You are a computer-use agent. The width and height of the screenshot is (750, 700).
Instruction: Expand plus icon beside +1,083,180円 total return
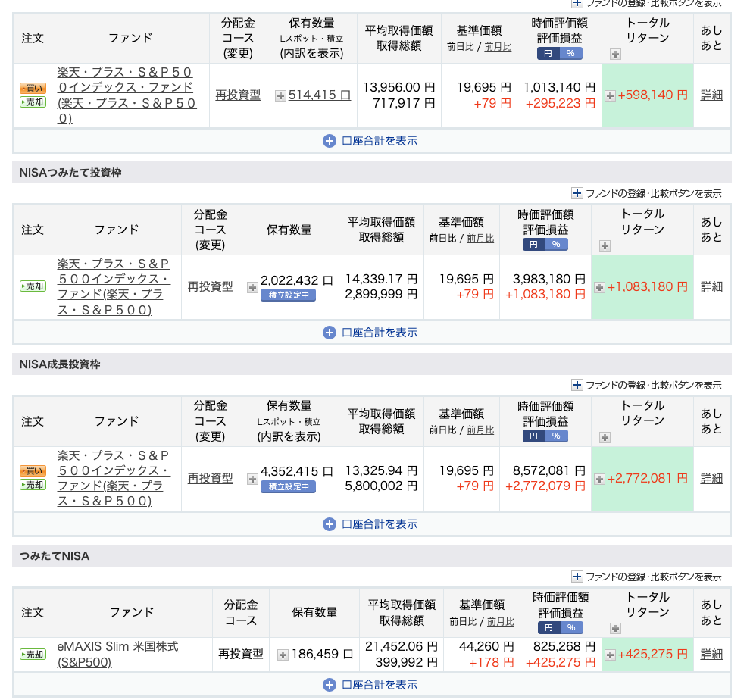pos(599,288)
